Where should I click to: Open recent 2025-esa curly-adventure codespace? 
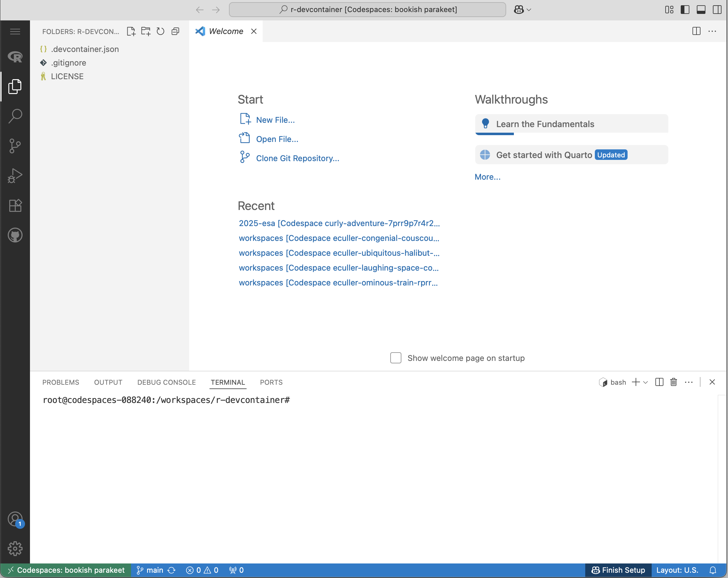click(x=339, y=223)
